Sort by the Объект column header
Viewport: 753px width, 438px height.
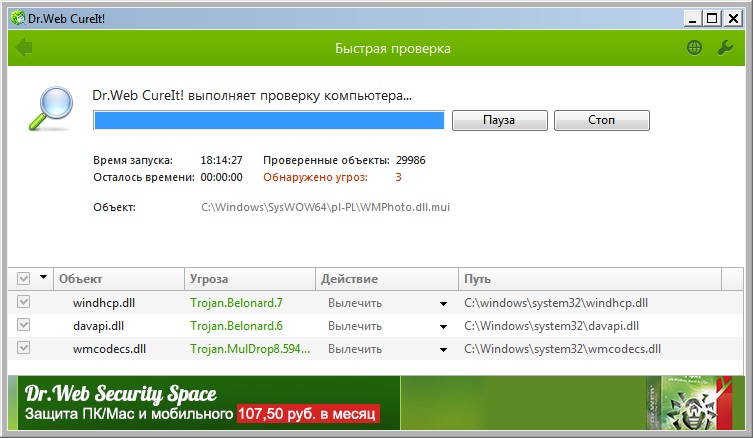[x=119, y=279]
